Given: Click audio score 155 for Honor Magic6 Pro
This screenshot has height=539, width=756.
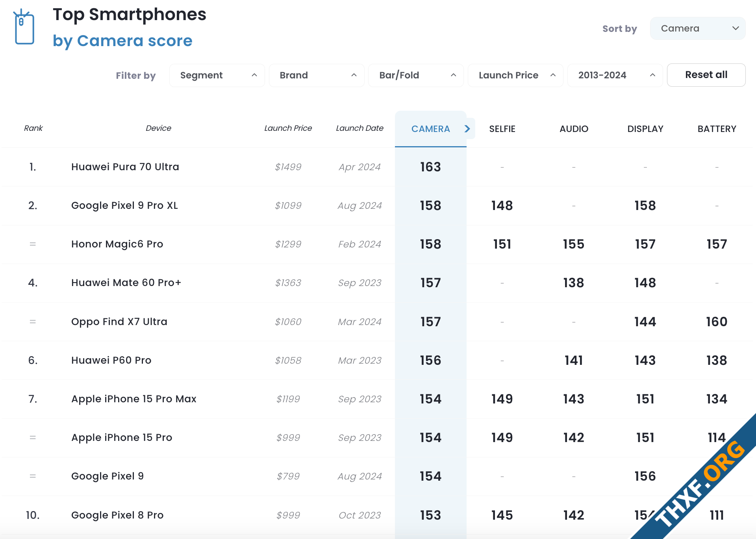Looking at the screenshot, I should coord(574,244).
